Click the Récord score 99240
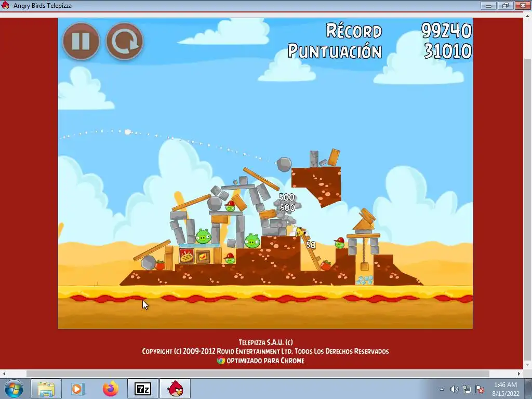This screenshot has height=399, width=532. click(x=446, y=31)
